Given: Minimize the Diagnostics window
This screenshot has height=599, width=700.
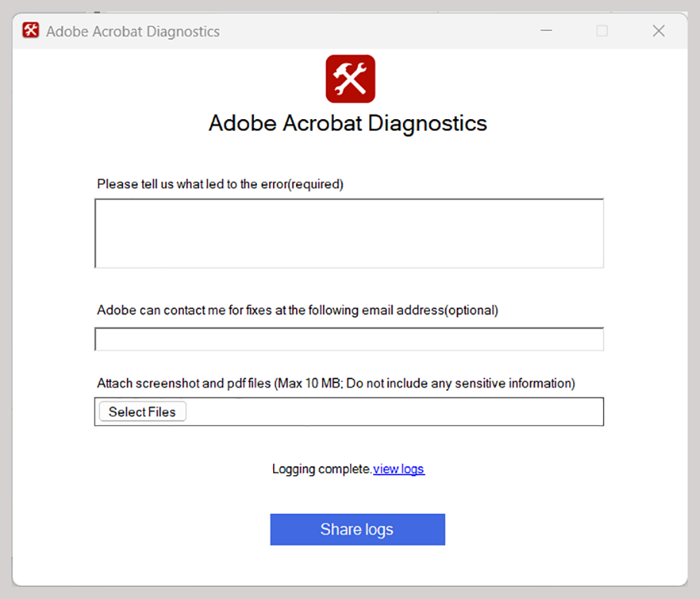Looking at the screenshot, I should point(546,31).
